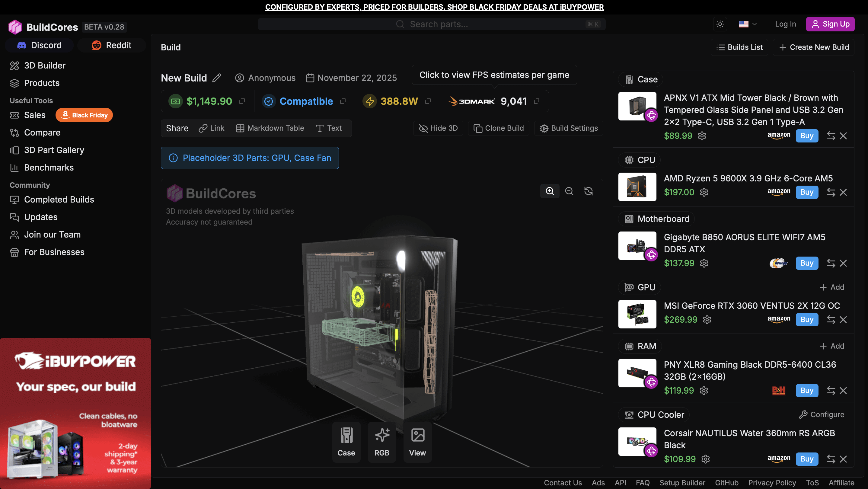868x489 pixels.
Task: Reset the 3D view rotation
Action: (x=588, y=191)
